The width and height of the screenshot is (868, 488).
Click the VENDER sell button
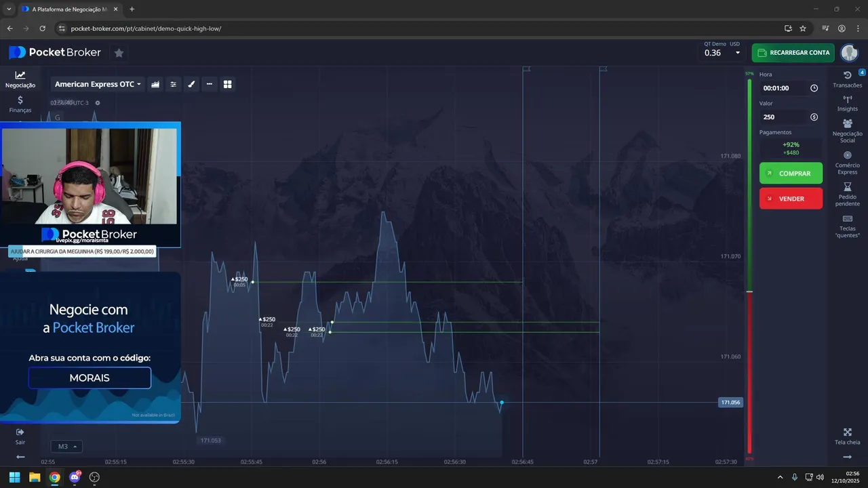click(x=791, y=199)
